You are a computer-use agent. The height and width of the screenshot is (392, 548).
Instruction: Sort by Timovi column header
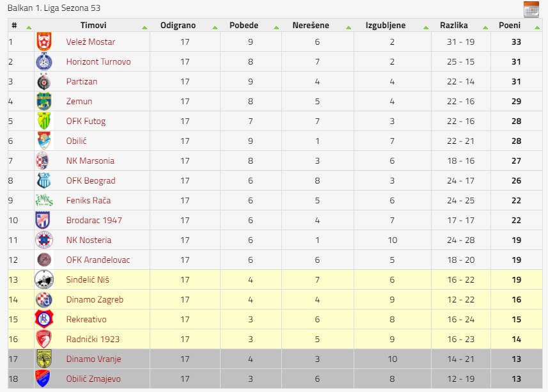[93, 25]
